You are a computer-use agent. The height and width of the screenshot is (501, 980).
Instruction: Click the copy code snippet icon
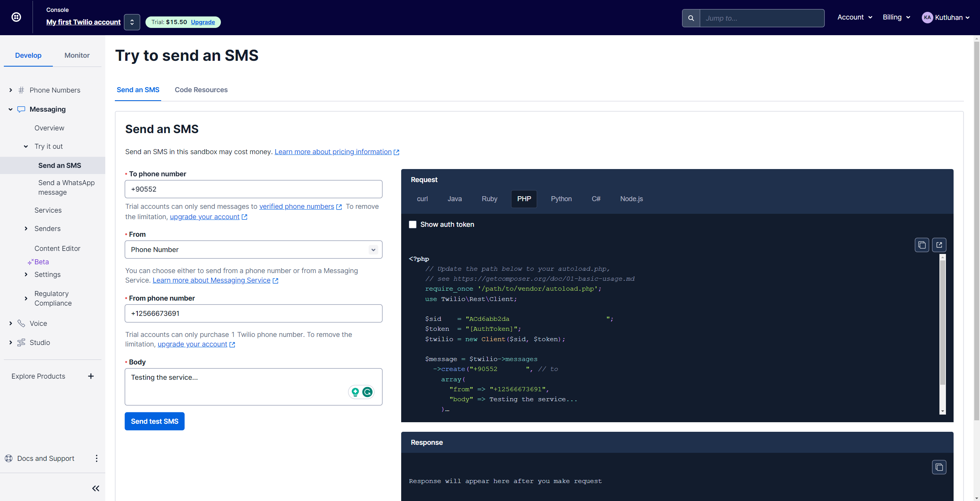click(x=922, y=245)
